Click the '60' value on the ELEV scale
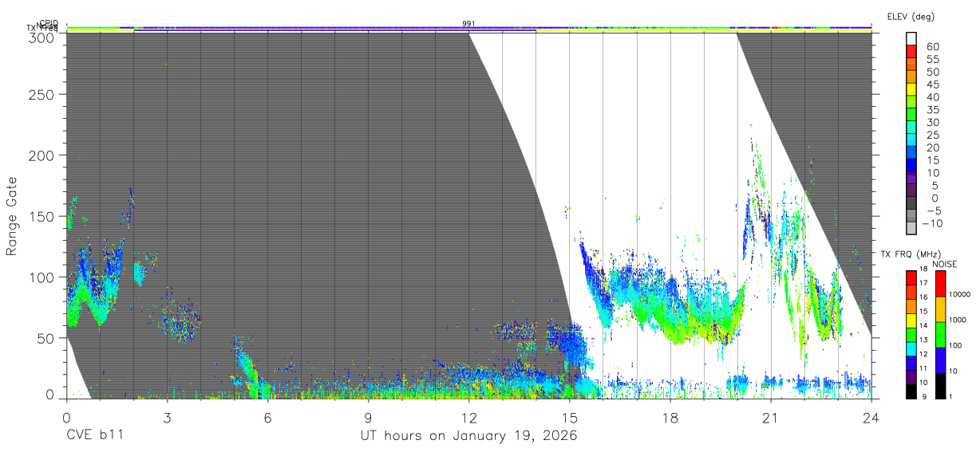The image size is (980, 452). [x=932, y=46]
